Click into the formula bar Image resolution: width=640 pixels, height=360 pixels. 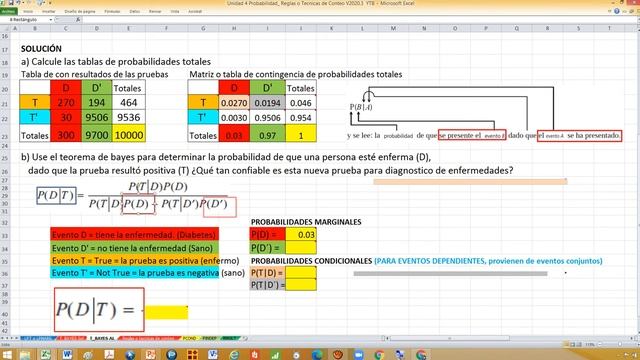359,20
